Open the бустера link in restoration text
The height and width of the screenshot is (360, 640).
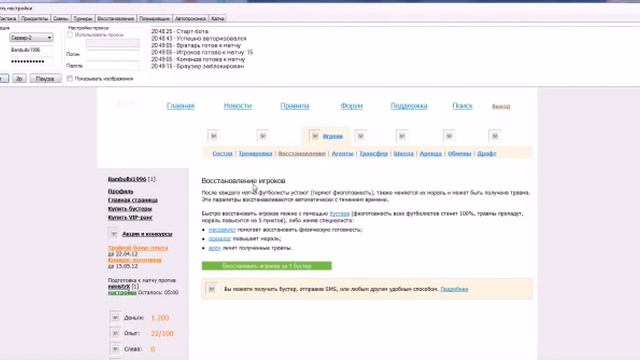click(340, 213)
